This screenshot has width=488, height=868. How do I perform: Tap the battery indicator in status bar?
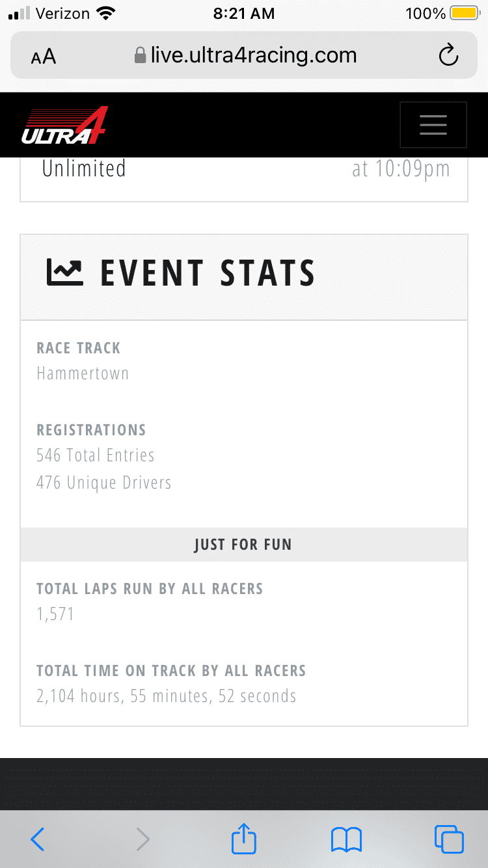[x=464, y=13]
